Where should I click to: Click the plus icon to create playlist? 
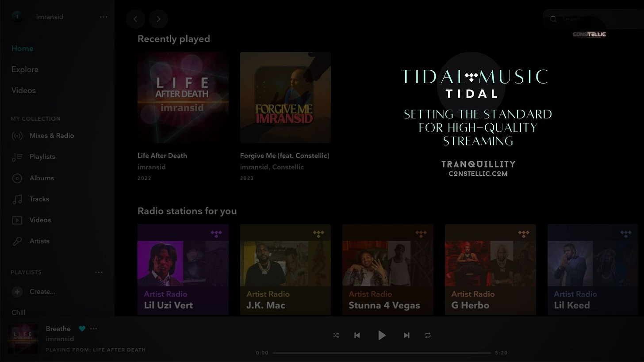(17, 292)
